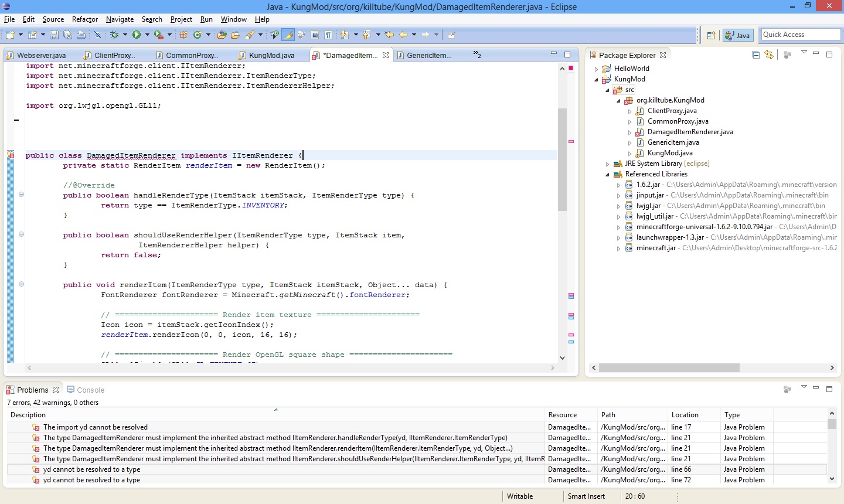Viewport: 844px width, 504px height.
Task: Click the Run External Tools icon
Action: pyautogui.click(x=158, y=35)
